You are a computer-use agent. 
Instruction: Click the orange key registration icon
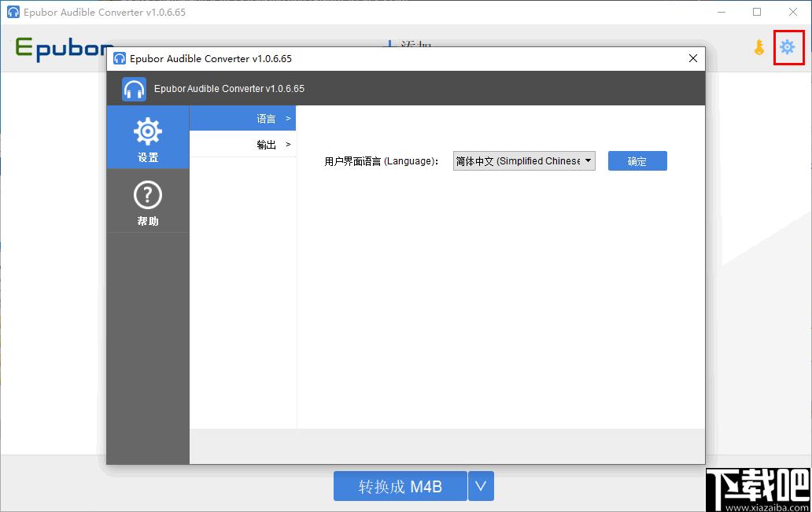coord(759,47)
